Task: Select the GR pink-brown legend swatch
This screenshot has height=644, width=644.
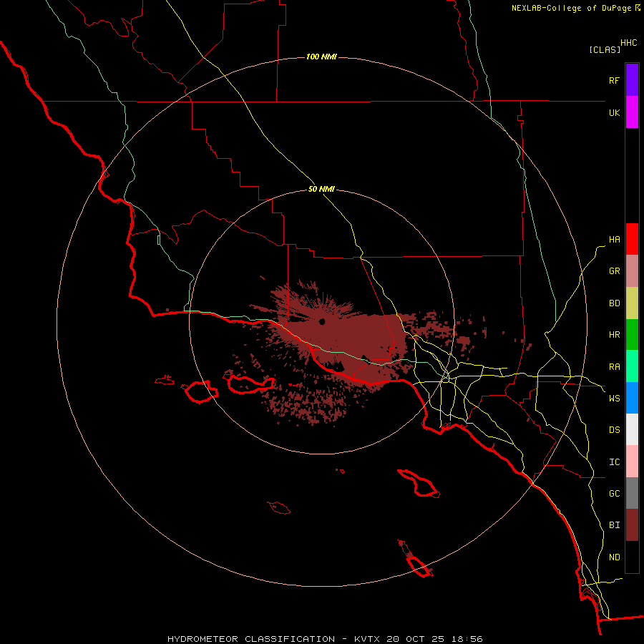Action: coord(632,271)
